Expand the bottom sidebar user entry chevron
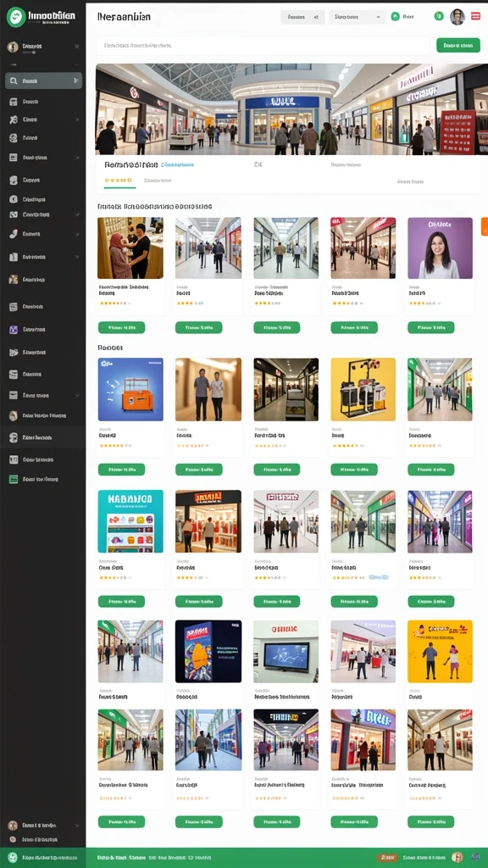 pos(75,826)
